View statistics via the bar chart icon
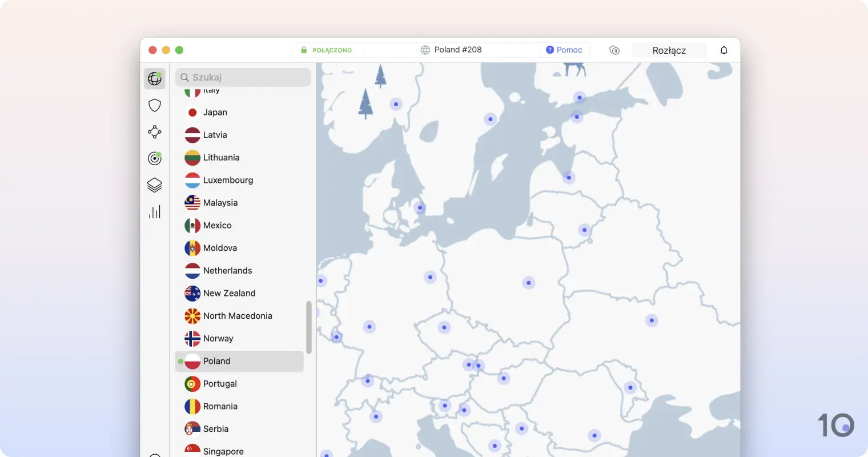Viewport: 868px width, 457px height. pyautogui.click(x=155, y=211)
